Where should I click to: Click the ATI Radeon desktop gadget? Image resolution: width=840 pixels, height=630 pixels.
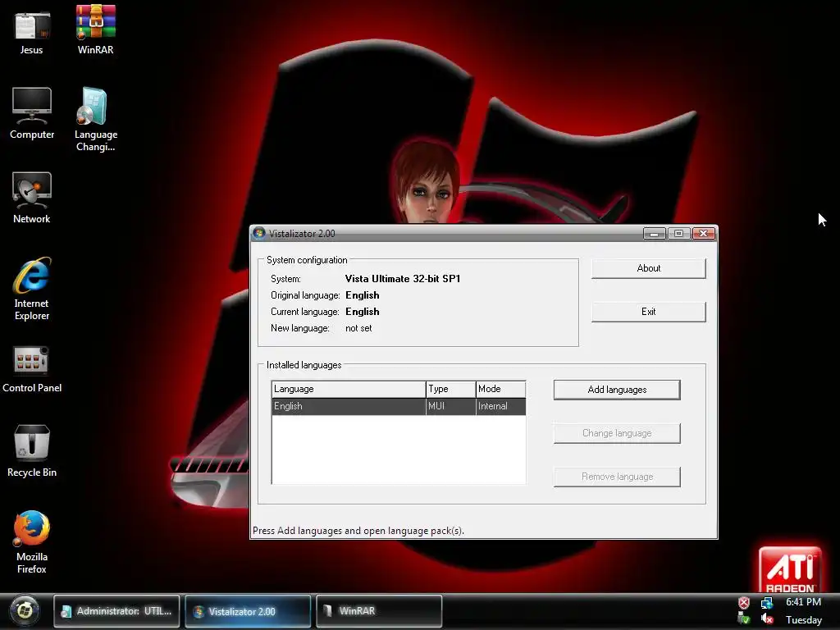click(790, 569)
